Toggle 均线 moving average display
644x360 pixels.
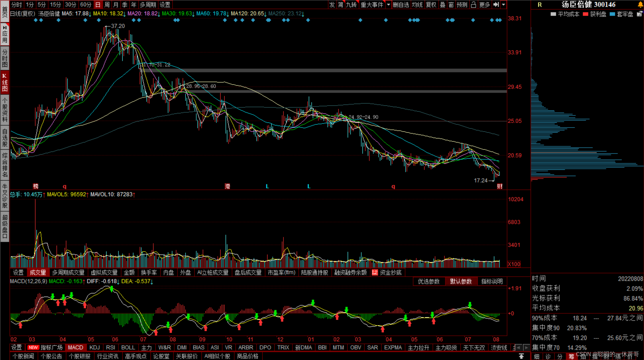(x=417, y=4)
